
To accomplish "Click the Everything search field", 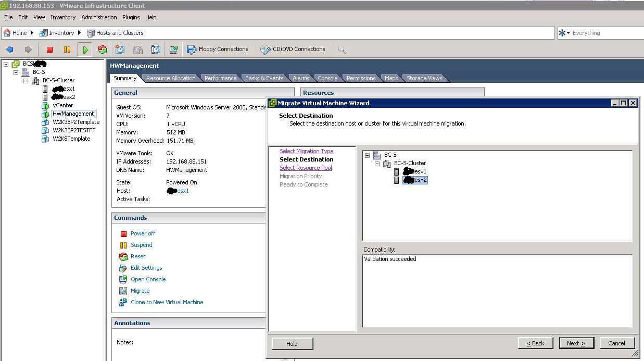I will 607,33.
